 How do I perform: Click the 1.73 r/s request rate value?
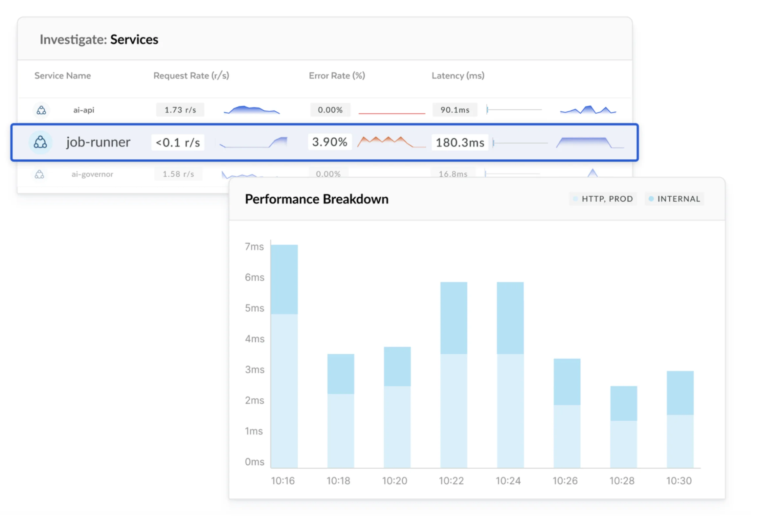pyautogui.click(x=180, y=110)
